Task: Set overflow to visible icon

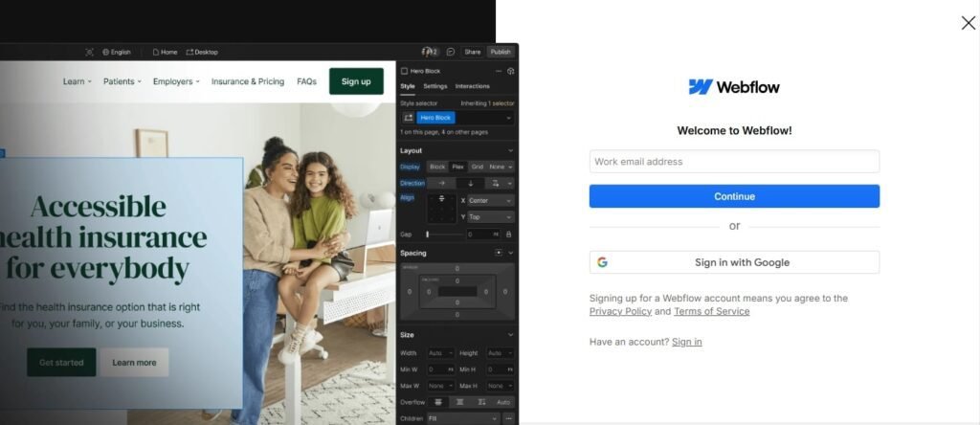Action: pos(438,402)
